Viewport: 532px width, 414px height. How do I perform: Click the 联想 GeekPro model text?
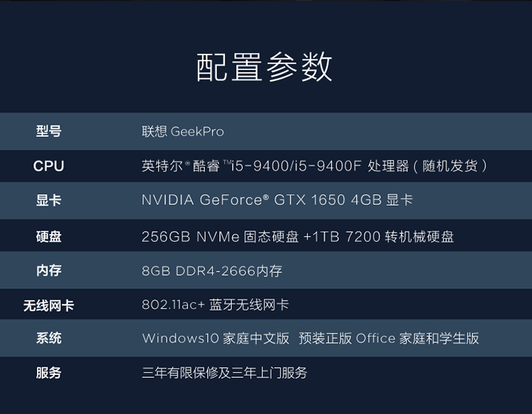tap(183, 132)
